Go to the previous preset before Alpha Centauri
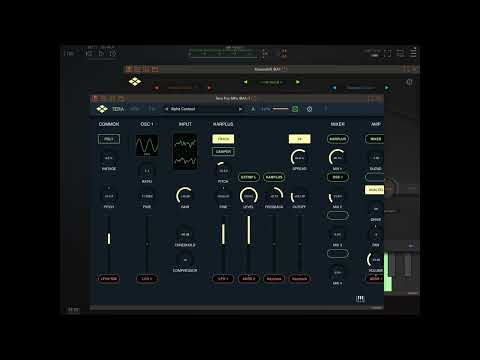Image resolution: width=480 pixels, height=360 pixels. click(x=166, y=109)
